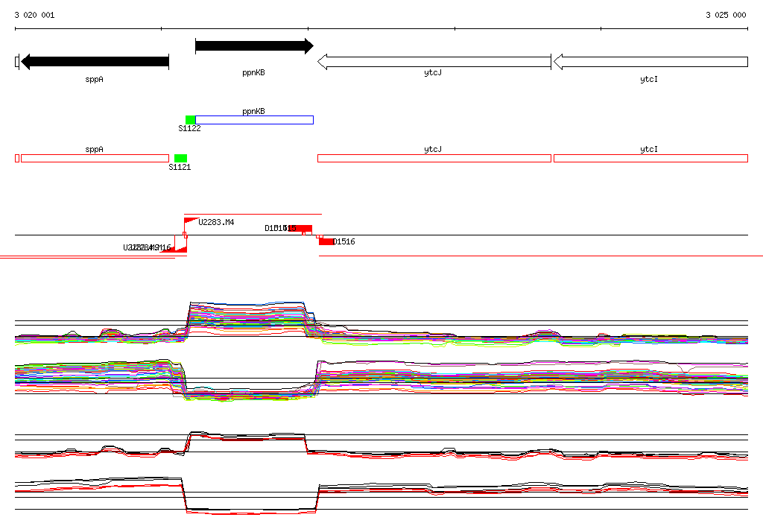Select the black sppA gene arrow
This screenshot has height=532, width=763.
pos(95,61)
